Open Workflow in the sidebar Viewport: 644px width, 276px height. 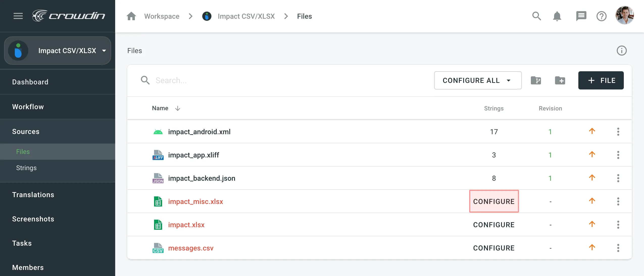pos(28,107)
